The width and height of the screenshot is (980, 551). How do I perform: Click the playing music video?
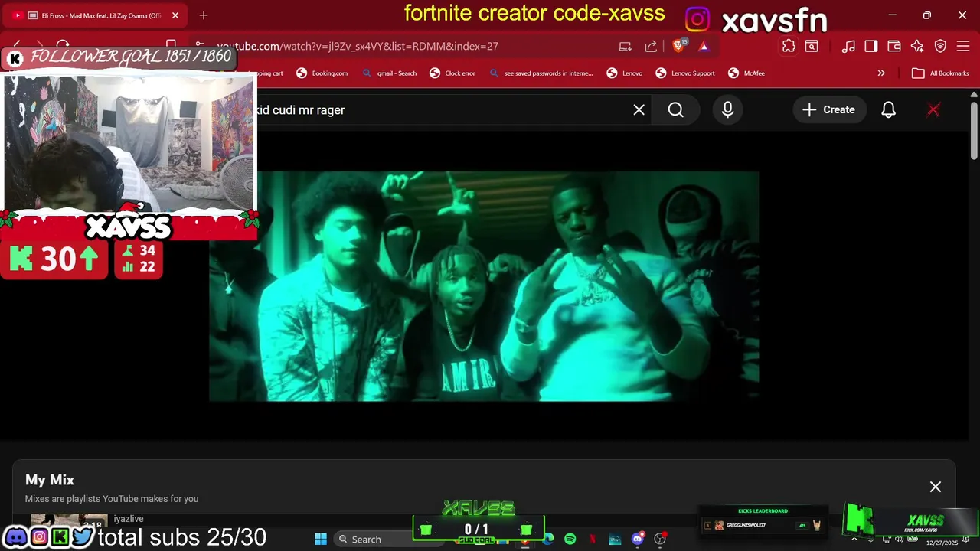click(484, 286)
